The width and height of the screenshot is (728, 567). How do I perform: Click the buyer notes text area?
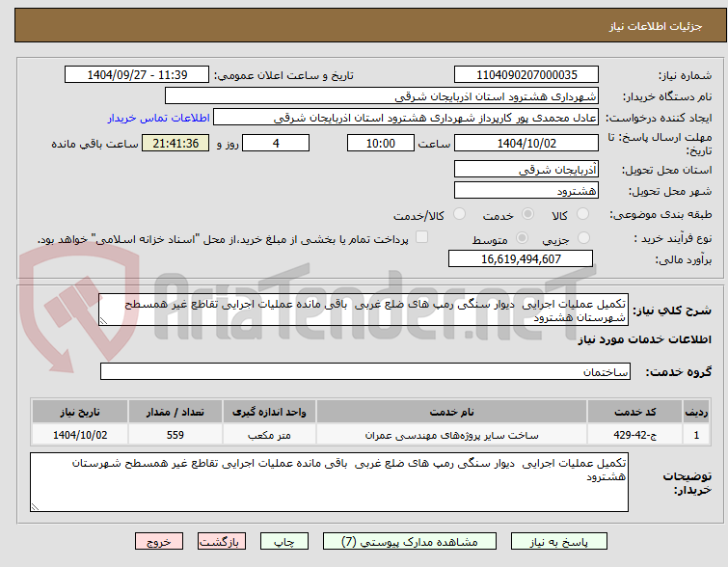[329, 482]
